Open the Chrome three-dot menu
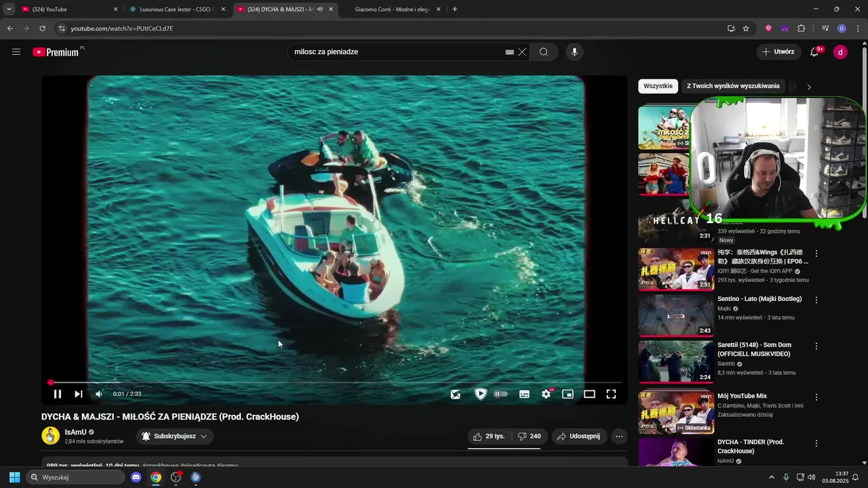 click(858, 28)
